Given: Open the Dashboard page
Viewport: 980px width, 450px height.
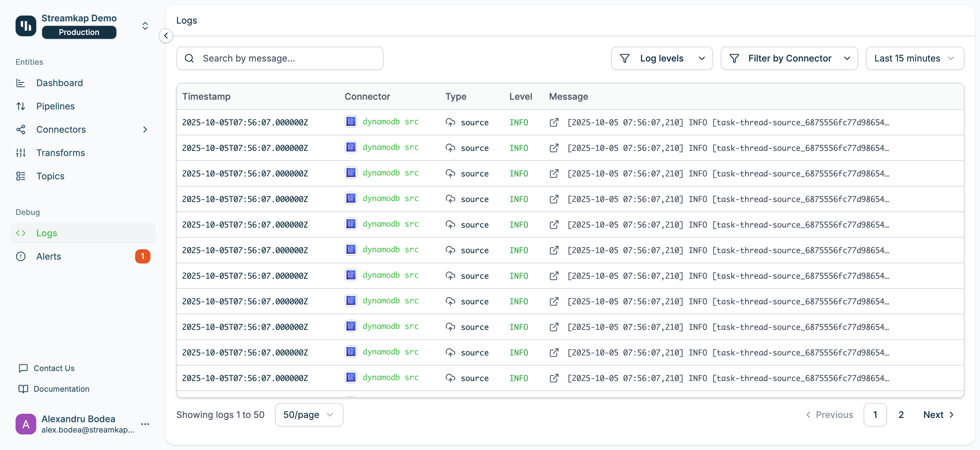Looking at the screenshot, I should click(x=59, y=83).
